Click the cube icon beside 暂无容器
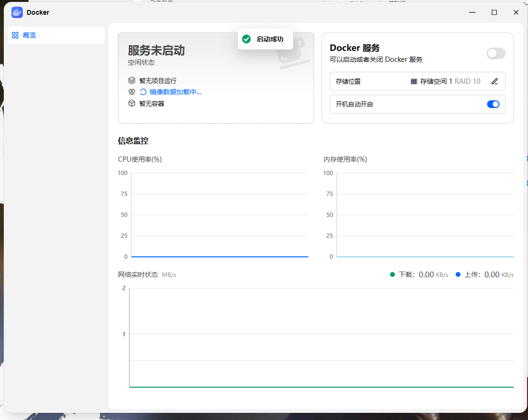Viewport: 528px width, 420px height. (x=132, y=103)
